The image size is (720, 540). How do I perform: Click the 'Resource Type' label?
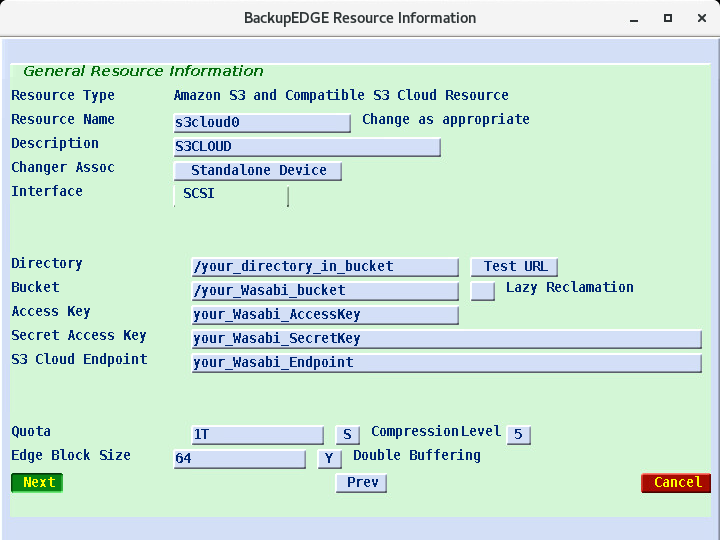63,96
